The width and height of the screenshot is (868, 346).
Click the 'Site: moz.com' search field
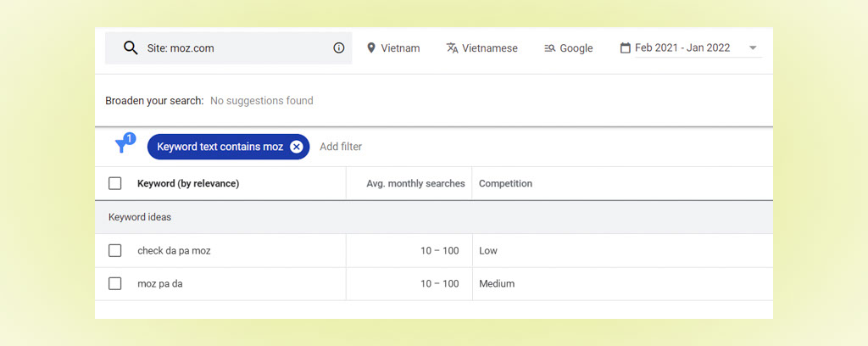229,48
